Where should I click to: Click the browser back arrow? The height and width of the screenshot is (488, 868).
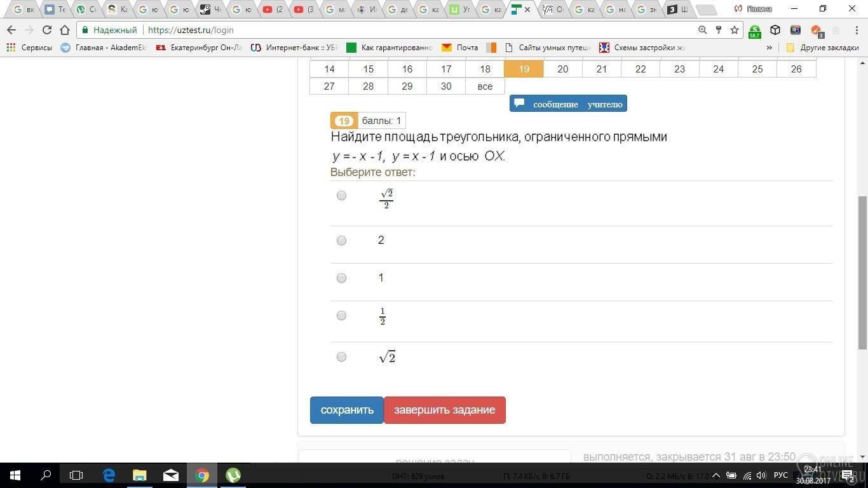11,30
